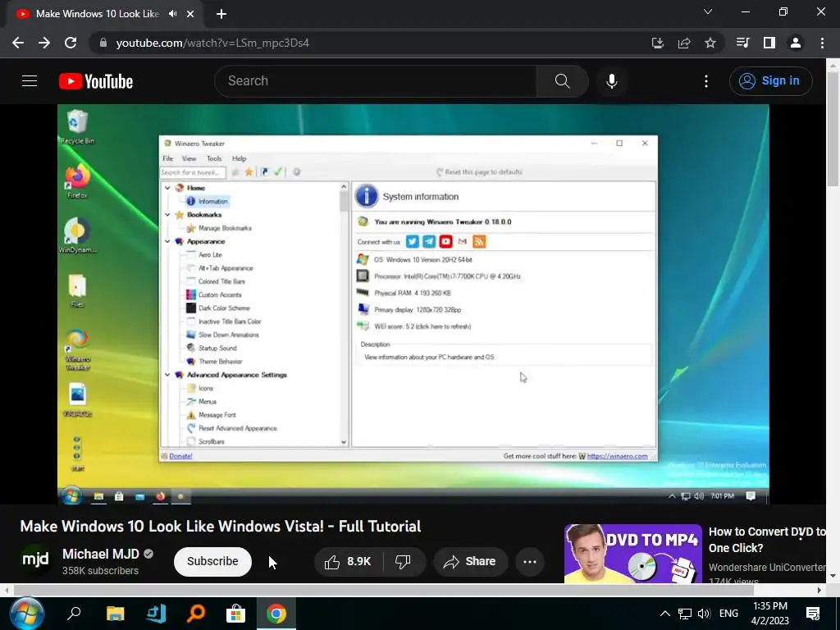Open the tab search chevron
Viewport: 840px width, 630px height.
(708, 11)
